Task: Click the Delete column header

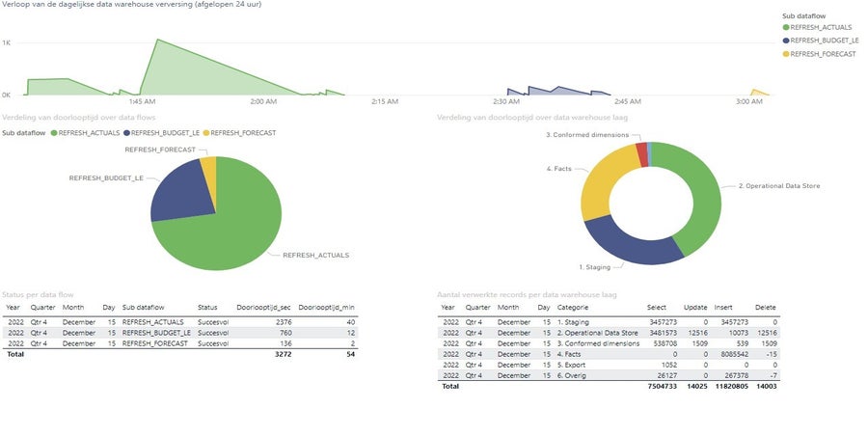Action: pos(766,308)
